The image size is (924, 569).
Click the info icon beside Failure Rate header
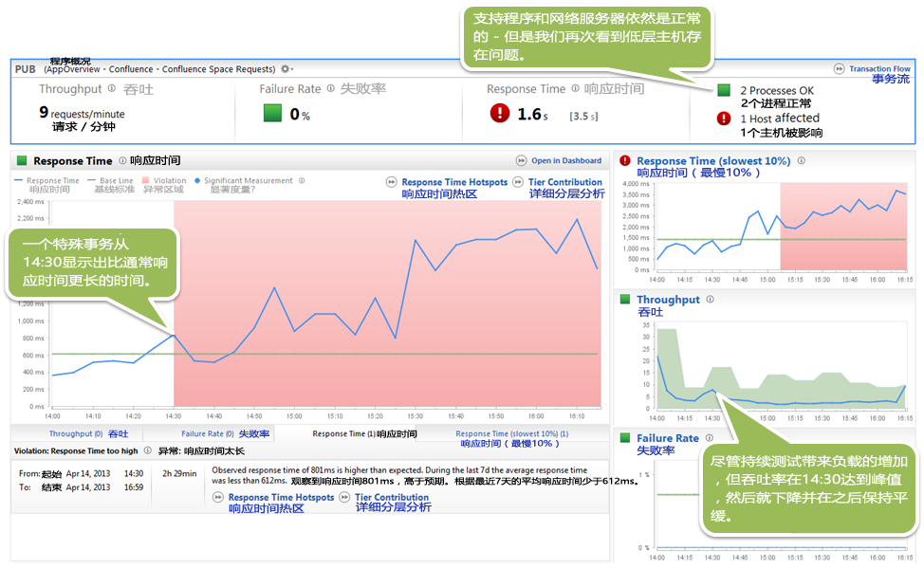pyautogui.click(x=330, y=89)
